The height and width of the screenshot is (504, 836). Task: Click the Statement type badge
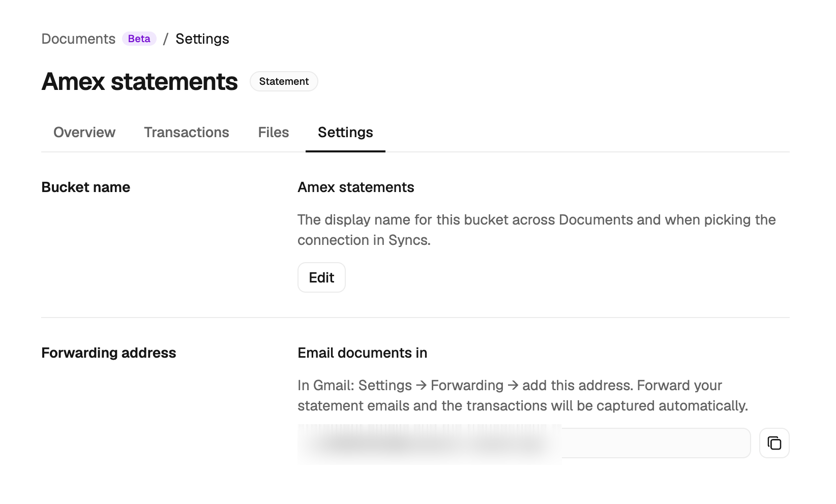pos(284,81)
